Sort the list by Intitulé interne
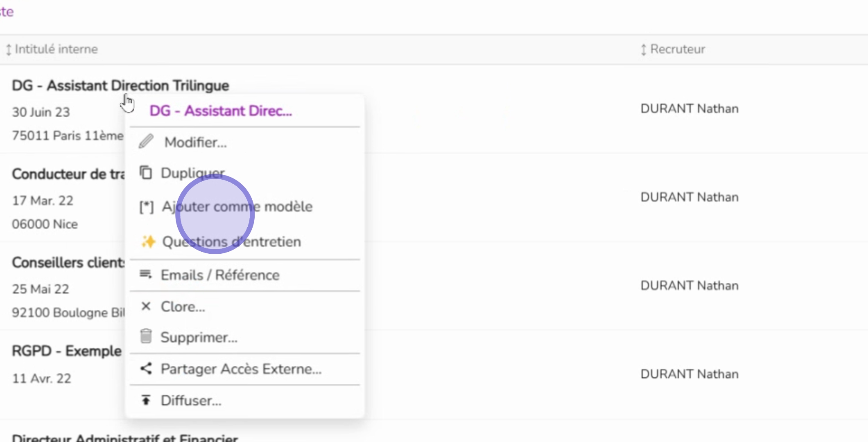Screen dimensions: 868x442 click(52, 49)
